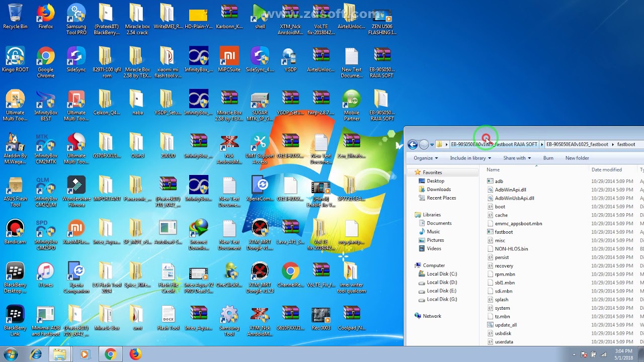Select the userdata file
Viewport: 644px width, 362px height.
[504, 342]
